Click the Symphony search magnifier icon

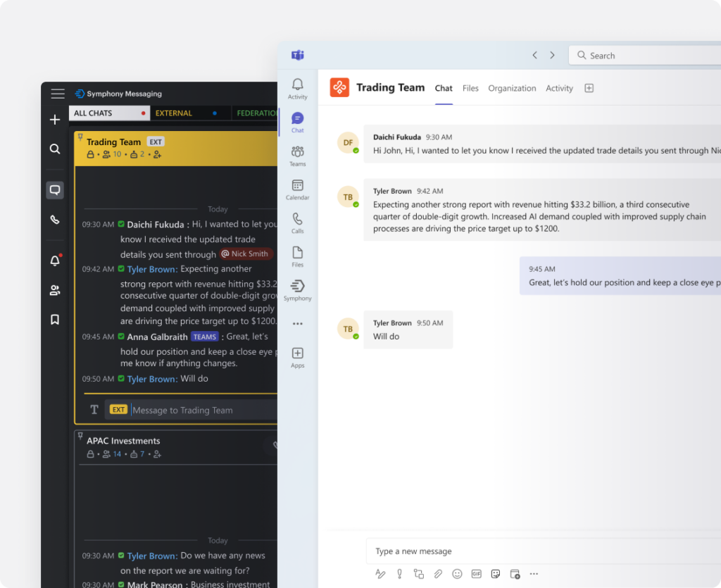(x=55, y=149)
